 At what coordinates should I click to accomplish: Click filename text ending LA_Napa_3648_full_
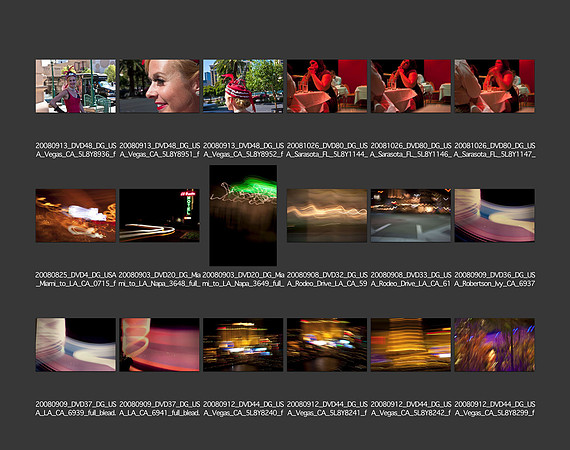click(x=159, y=279)
